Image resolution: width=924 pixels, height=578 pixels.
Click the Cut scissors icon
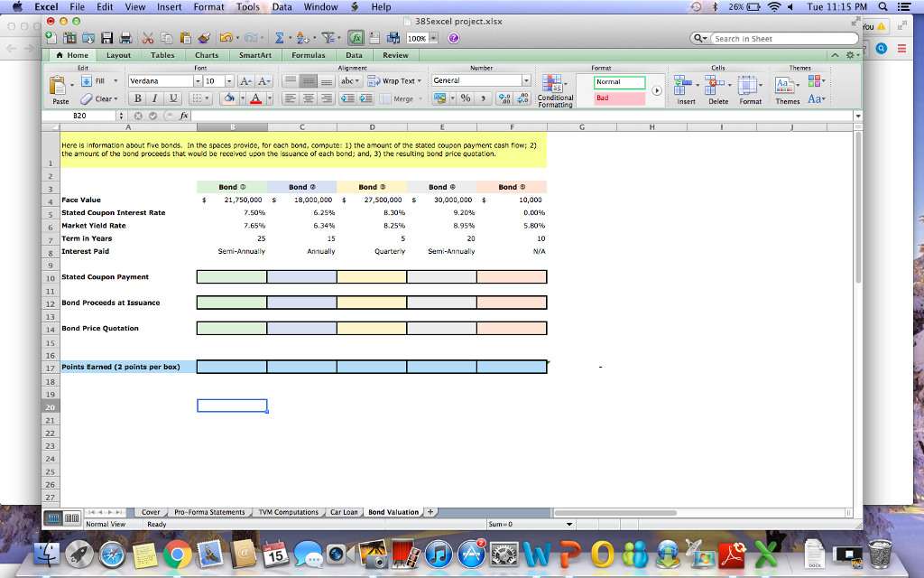click(x=148, y=38)
